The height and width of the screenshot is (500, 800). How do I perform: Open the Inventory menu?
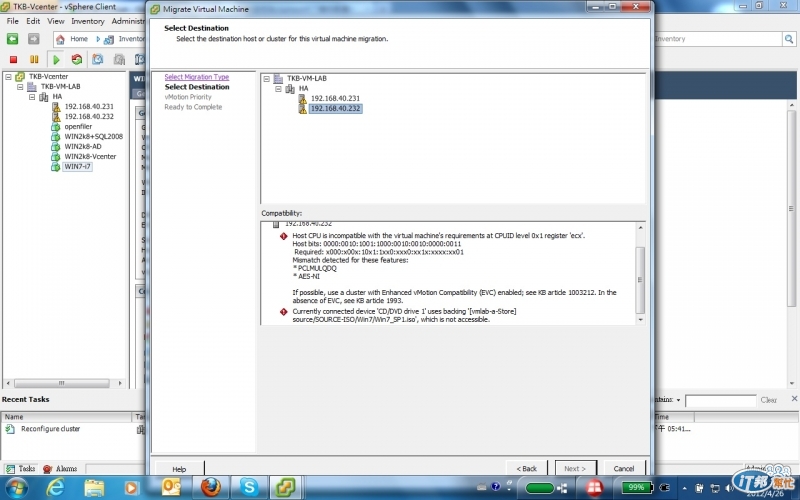tap(88, 21)
